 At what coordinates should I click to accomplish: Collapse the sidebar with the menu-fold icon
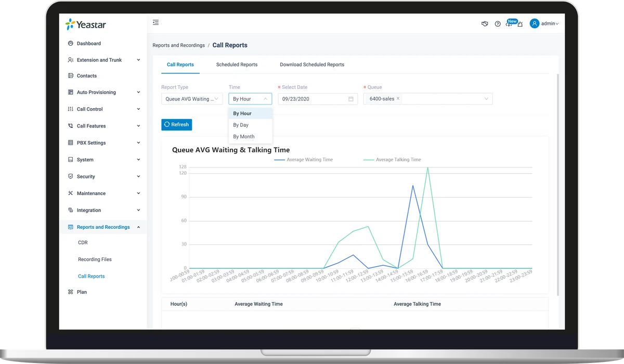[x=155, y=22]
